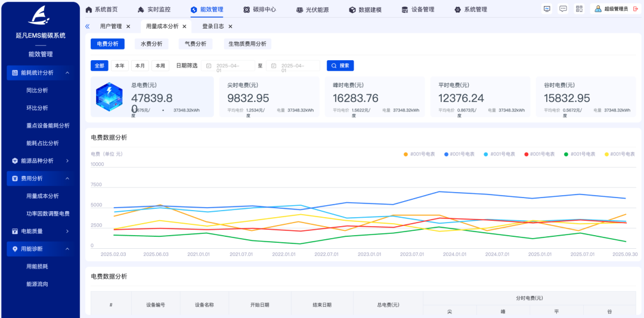Select the 本月 time range option
This screenshot has width=644, height=318.
140,66
